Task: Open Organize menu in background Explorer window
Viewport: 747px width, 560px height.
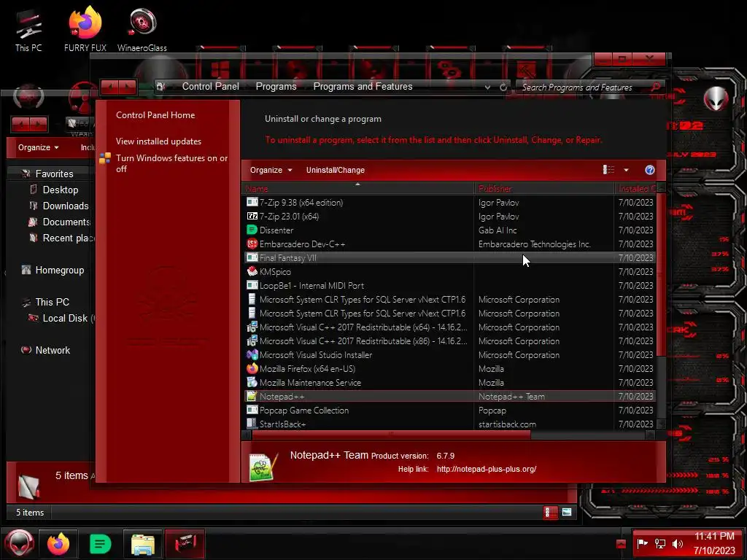Action: pyautogui.click(x=39, y=147)
